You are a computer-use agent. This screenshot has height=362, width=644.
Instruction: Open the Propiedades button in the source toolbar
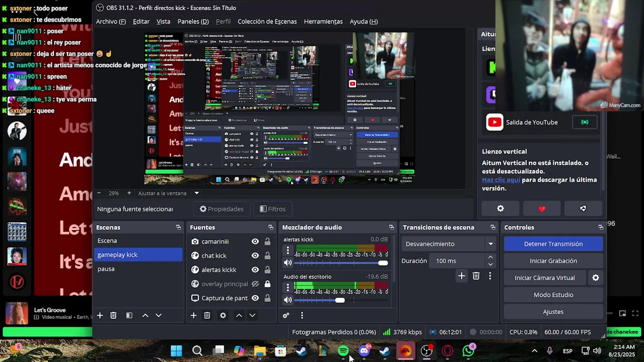221,209
